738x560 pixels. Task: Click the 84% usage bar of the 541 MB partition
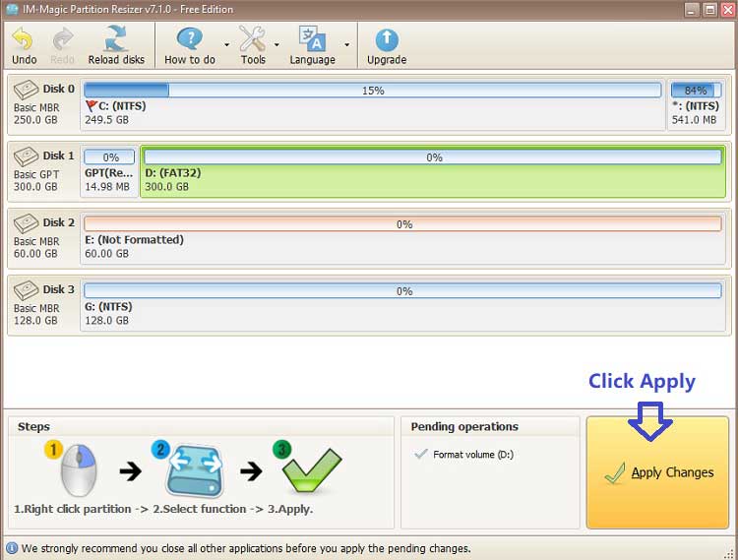pyautogui.click(x=696, y=91)
